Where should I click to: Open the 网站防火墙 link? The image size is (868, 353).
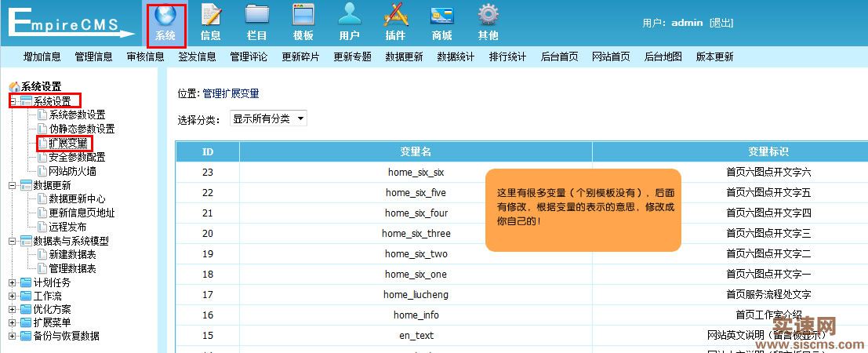point(72,171)
